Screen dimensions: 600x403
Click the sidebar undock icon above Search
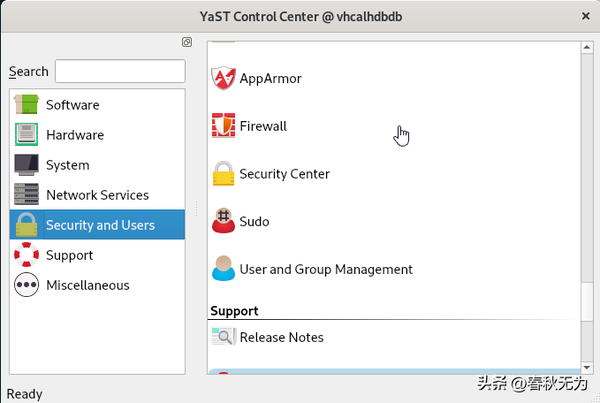(x=186, y=42)
